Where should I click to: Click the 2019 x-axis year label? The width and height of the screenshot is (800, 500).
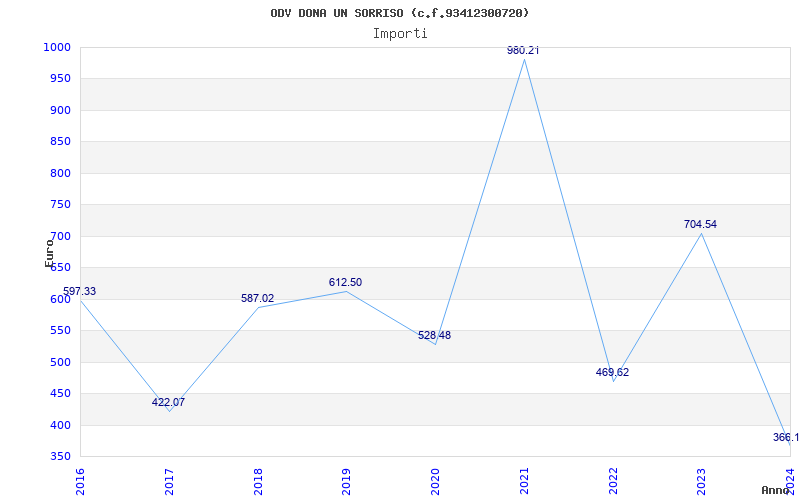pos(347,481)
